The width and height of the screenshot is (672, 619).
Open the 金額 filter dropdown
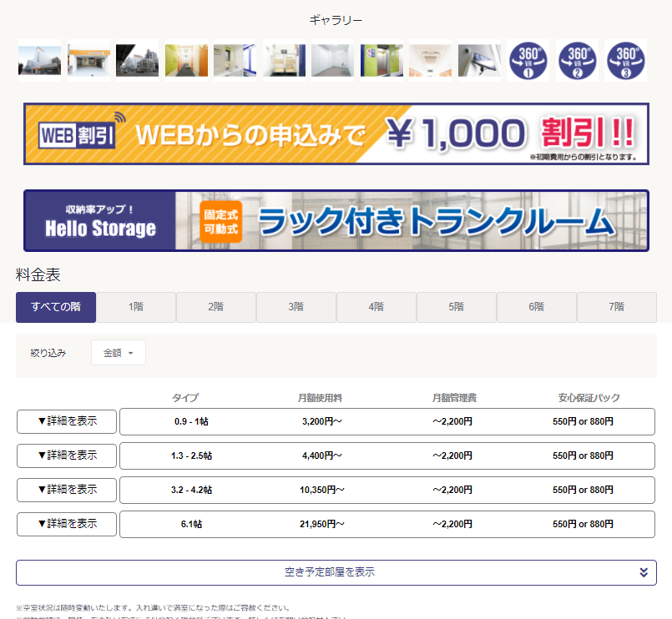(119, 353)
